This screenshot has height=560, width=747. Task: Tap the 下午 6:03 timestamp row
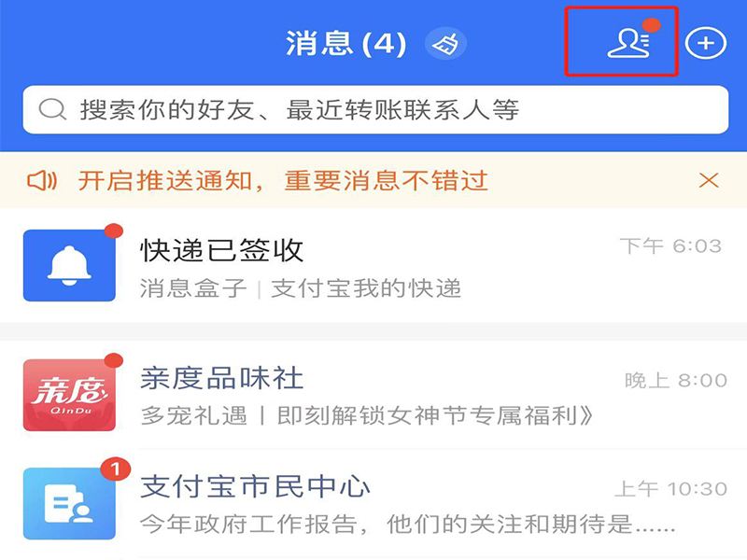point(670,246)
